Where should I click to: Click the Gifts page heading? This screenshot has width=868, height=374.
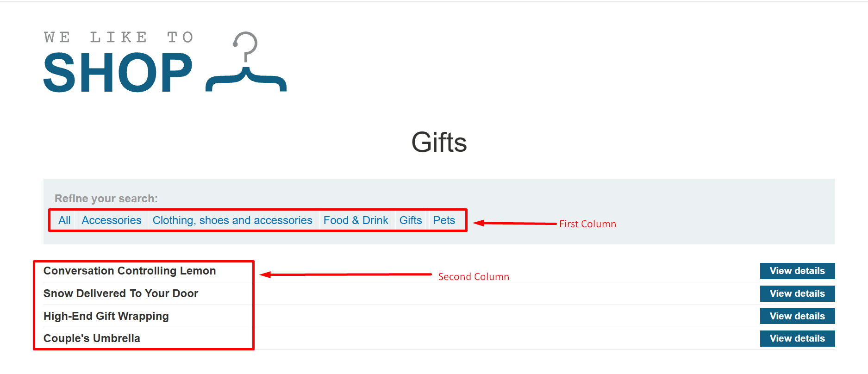(439, 142)
